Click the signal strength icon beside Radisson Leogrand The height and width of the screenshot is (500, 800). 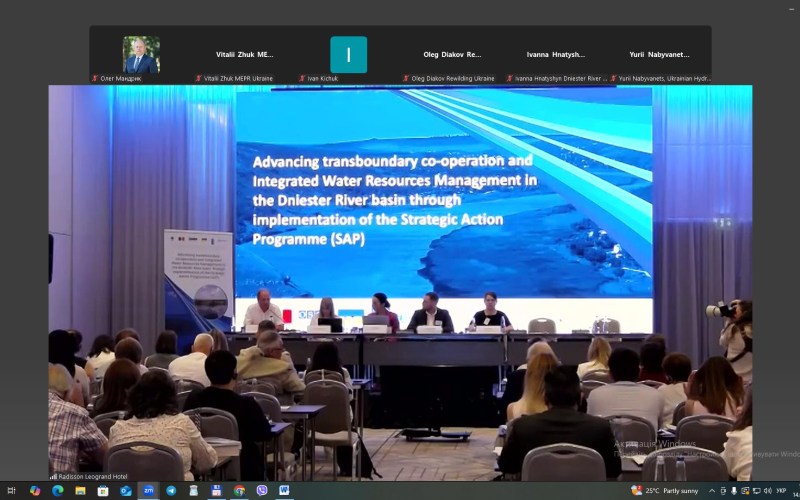click(x=54, y=477)
